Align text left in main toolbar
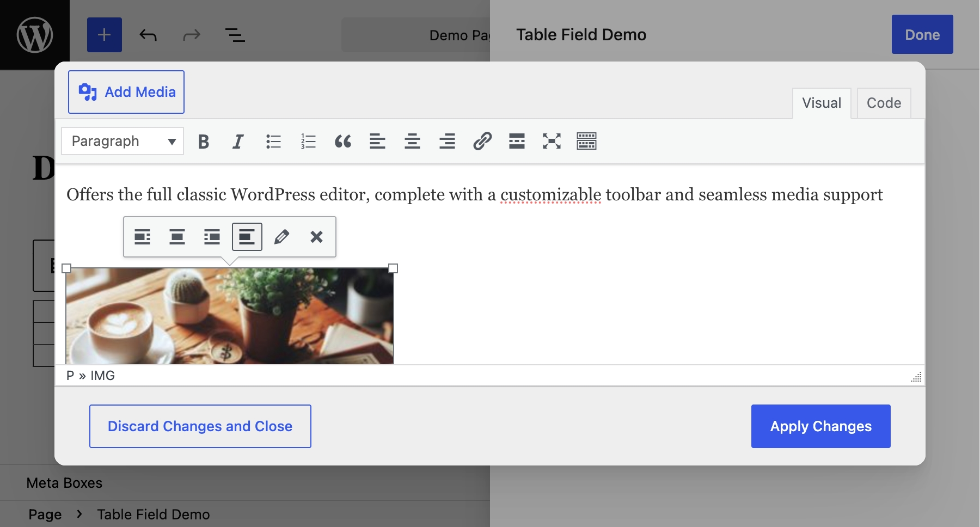This screenshot has height=527, width=980. (377, 142)
